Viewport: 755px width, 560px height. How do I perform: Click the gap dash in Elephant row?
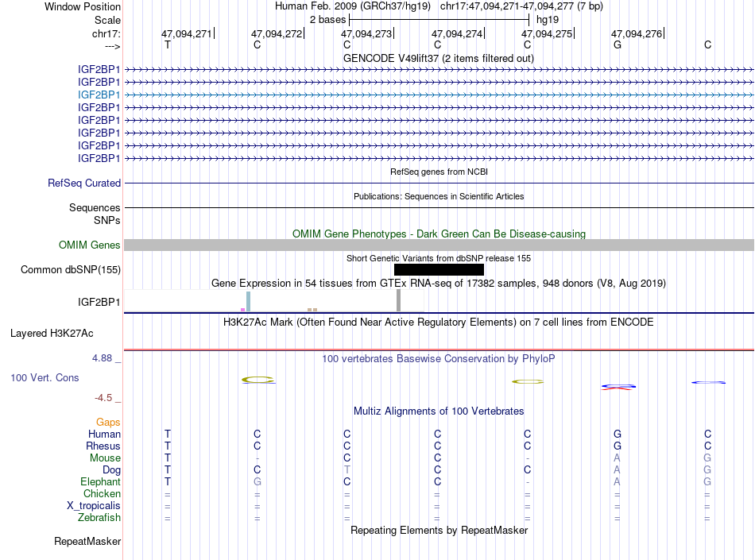[528, 482]
